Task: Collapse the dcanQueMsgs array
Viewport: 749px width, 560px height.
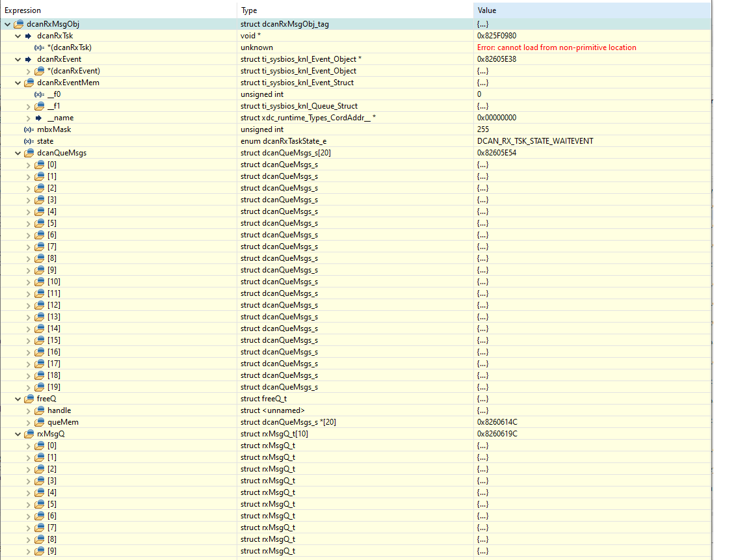Action: pos(18,153)
